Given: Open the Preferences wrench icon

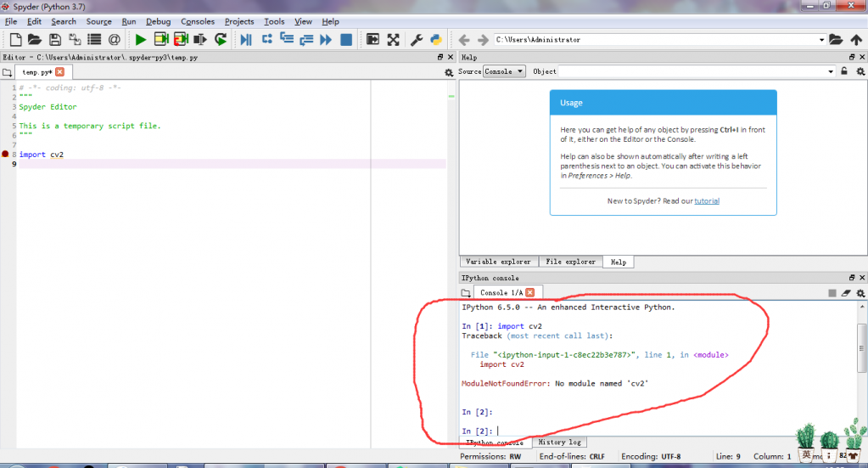Looking at the screenshot, I should (x=417, y=39).
